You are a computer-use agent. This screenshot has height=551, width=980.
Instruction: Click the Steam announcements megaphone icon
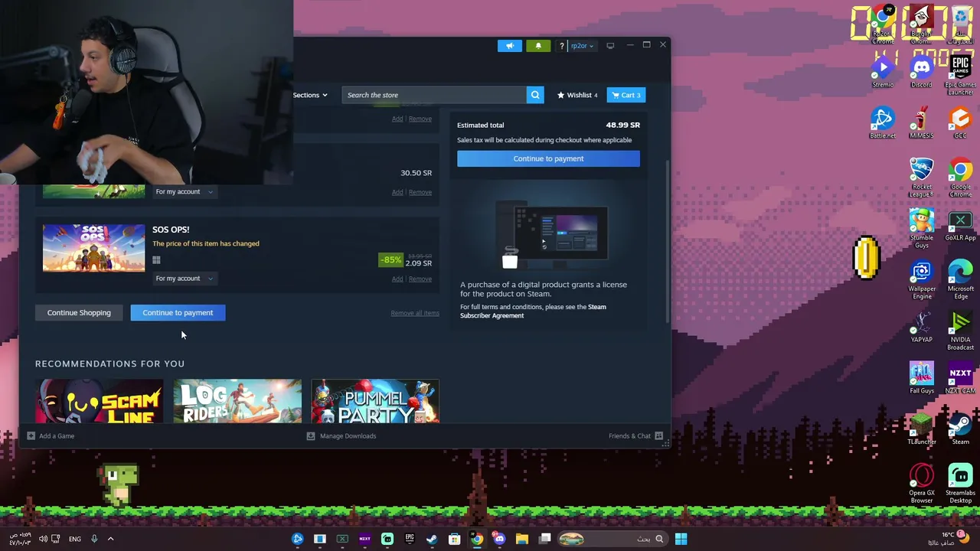(x=509, y=46)
